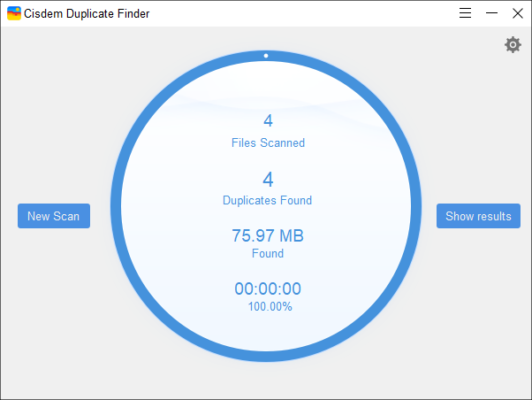Click the white dot on progress ring

click(266, 56)
